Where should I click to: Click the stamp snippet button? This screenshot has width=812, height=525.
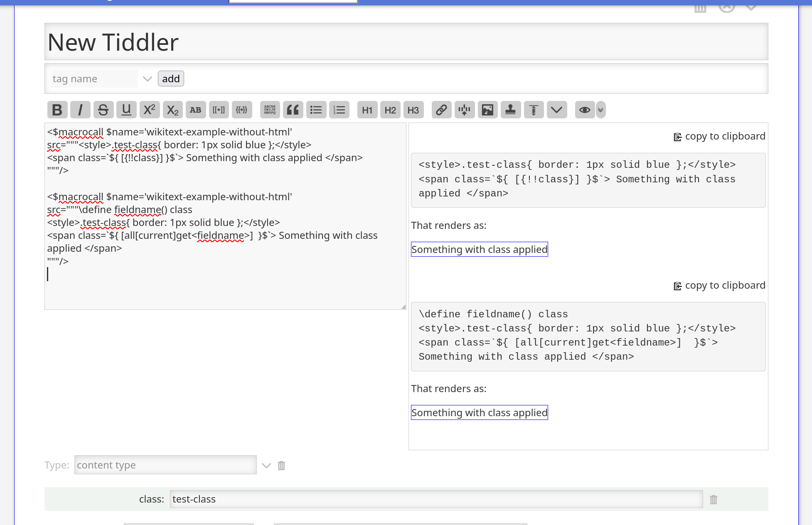[511, 110]
